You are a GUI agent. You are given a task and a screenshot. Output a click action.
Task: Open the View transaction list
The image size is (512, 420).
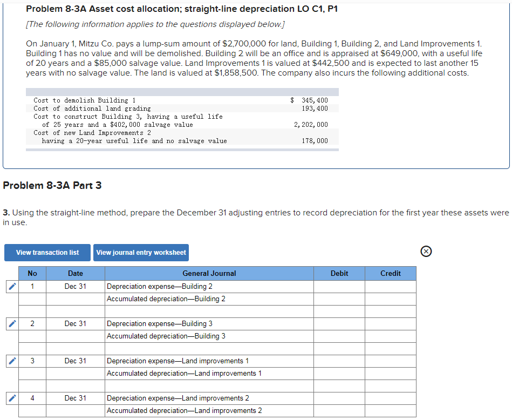click(x=47, y=252)
